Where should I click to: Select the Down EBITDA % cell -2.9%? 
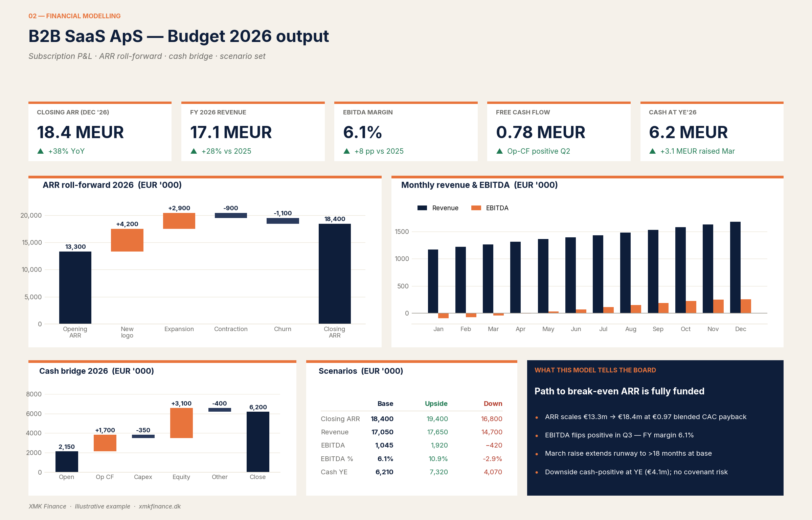pyautogui.click(x=493, y=459)
